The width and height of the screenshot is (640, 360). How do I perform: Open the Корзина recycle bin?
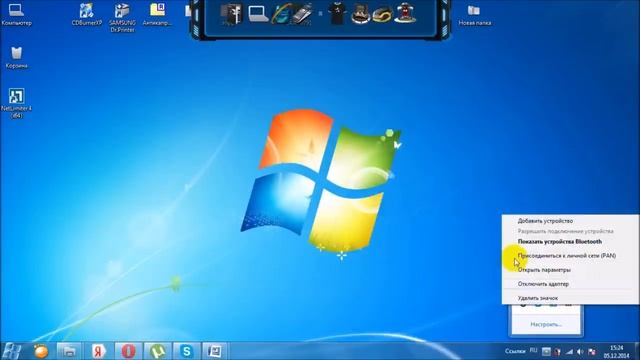tap(16, 57)
